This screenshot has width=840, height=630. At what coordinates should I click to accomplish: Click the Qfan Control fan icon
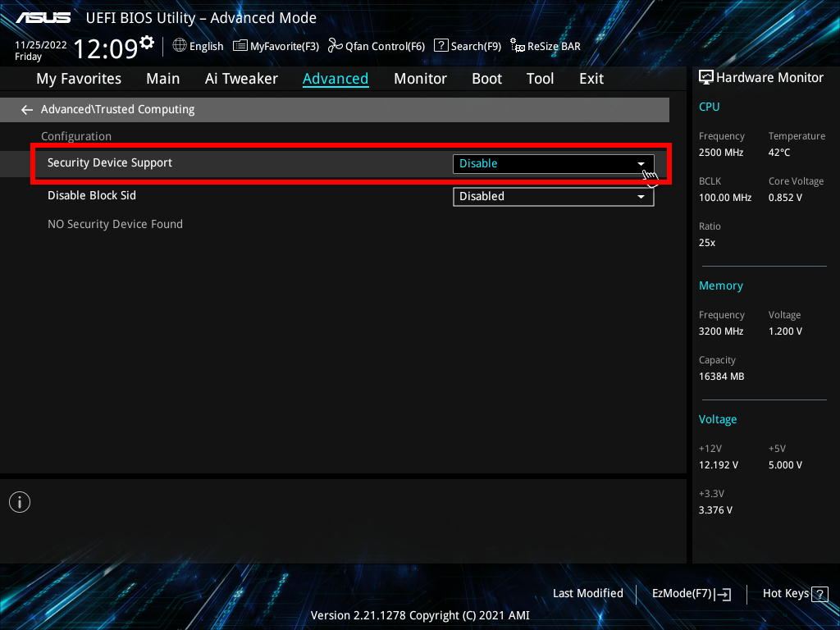336,46
